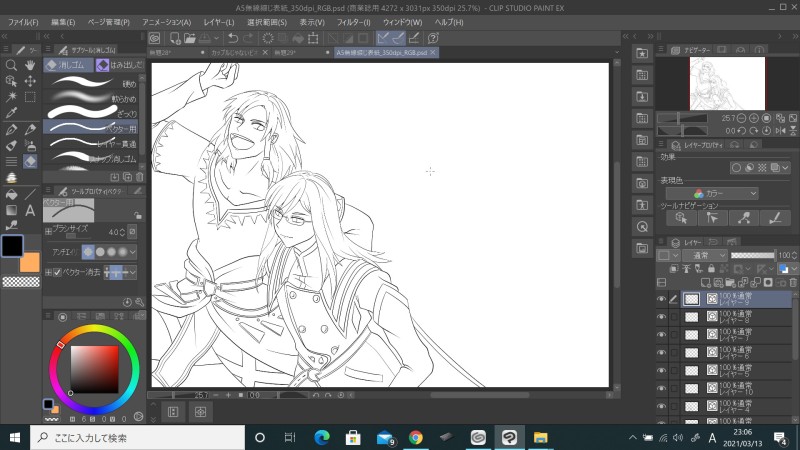Select the Fill bucket tool
The width and height of the screenshot is (800, 450).
(11, 194)
